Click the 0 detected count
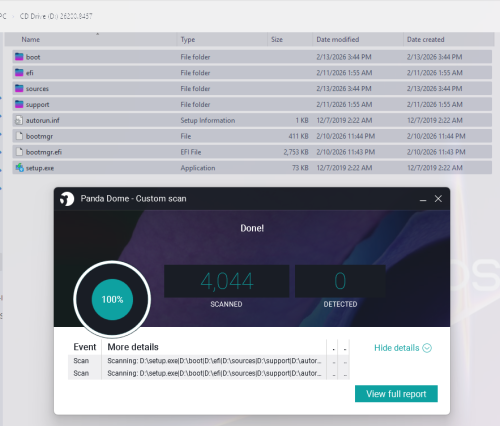This screenshot has height=426, width=500. [x=340, y=281]
